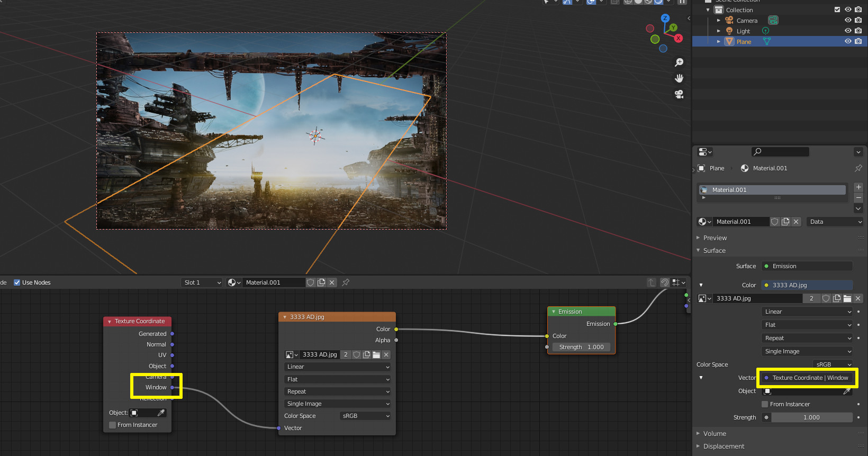
Task: Click the X axis of navigation gizmo
Action: coord(679,38)
